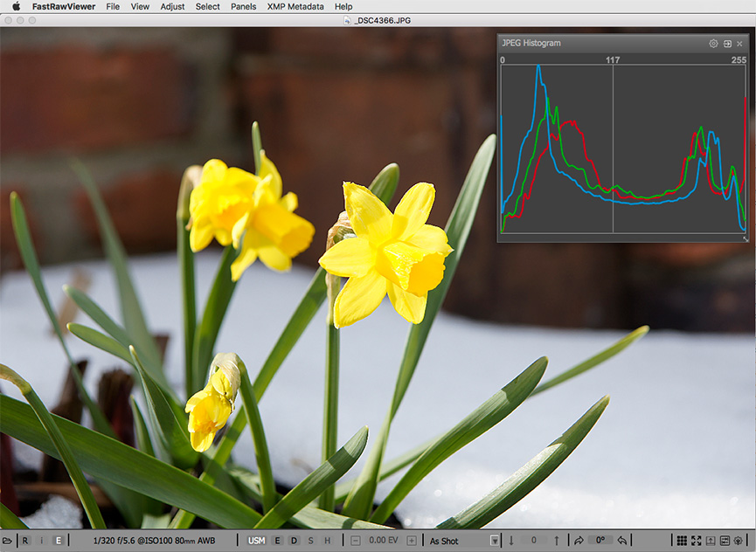The image size is (756, 552).
Task: Decrease exposure with the minus button
Action: point(356,541)
